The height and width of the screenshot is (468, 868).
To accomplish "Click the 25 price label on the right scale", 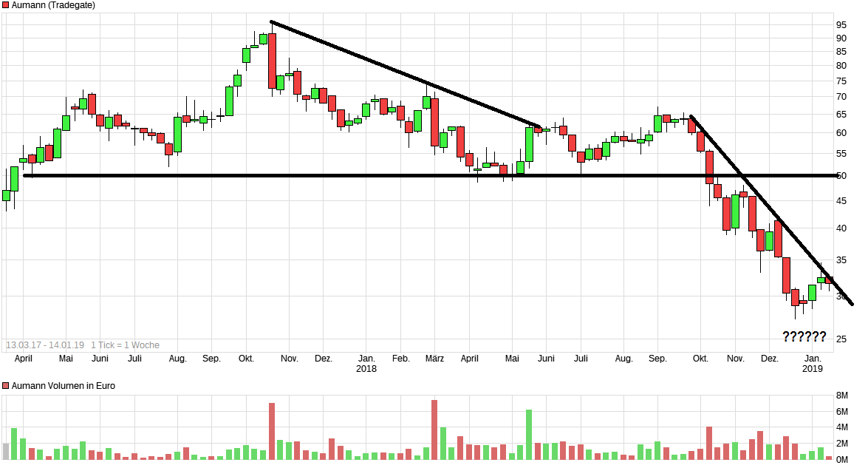I will pos(841,339).
